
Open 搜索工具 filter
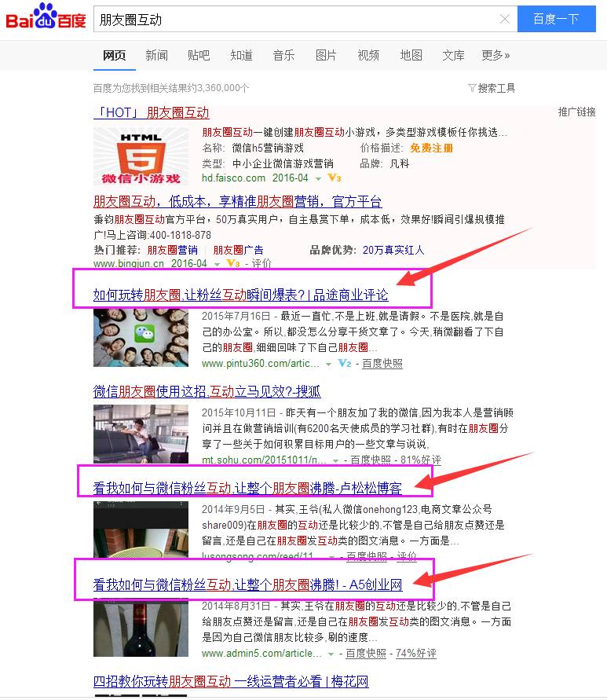(x=492, y=88)
